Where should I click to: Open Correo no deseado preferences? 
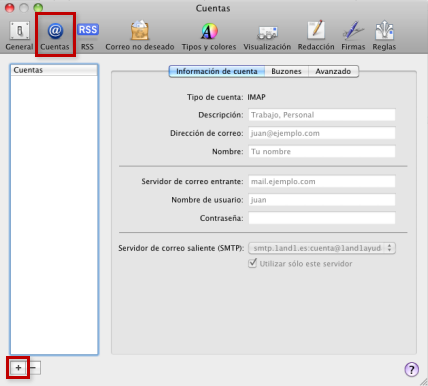click(x=140, y=36)
